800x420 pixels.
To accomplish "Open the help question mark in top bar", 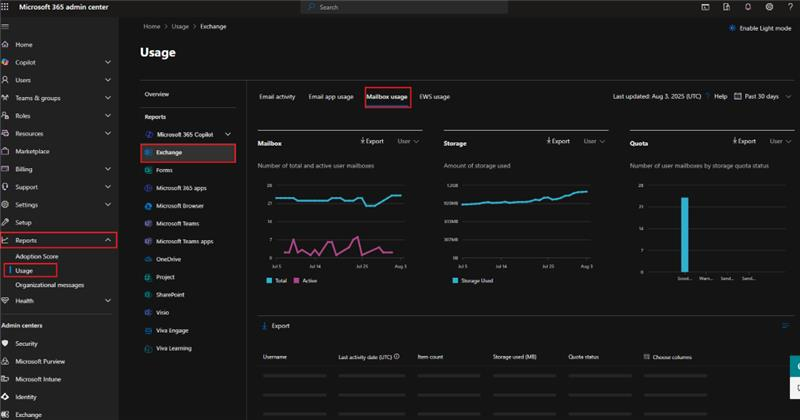I will point(790,7).
